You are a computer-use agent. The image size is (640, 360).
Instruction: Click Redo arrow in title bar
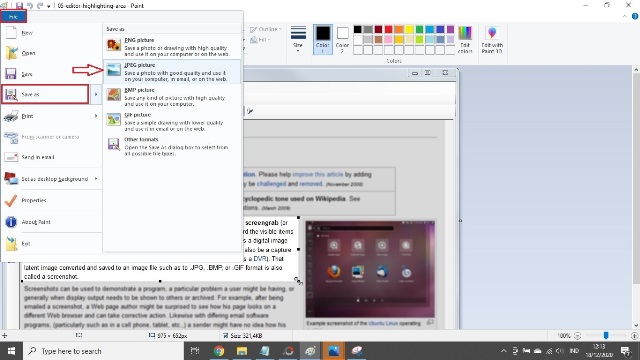pos(40,6)
